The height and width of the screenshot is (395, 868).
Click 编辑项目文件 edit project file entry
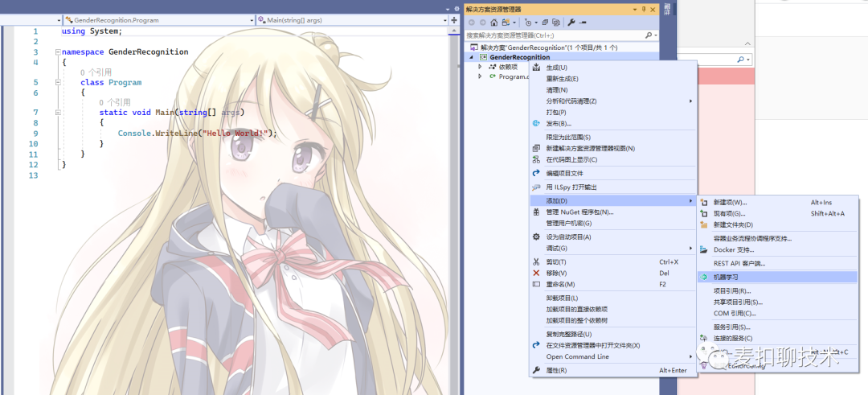tap(612, 174)
